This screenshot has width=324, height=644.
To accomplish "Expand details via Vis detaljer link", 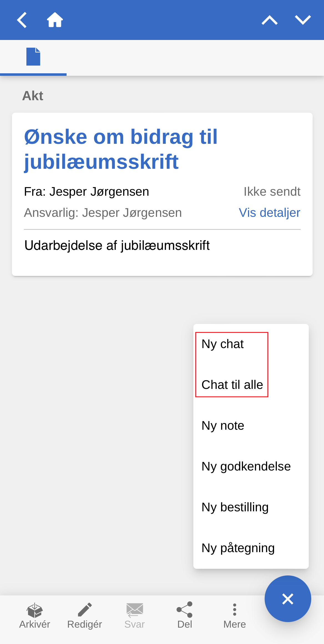I will tap(269, 213).
